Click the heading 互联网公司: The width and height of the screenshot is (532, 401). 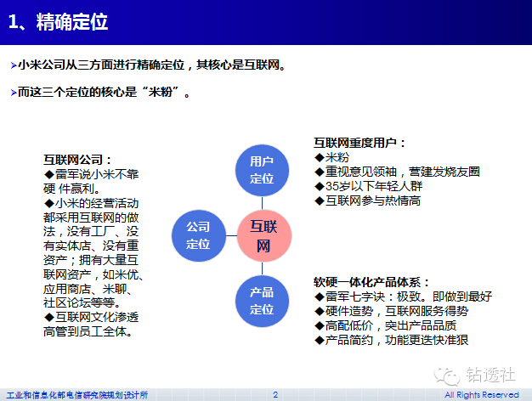click(x=77, y=160)
